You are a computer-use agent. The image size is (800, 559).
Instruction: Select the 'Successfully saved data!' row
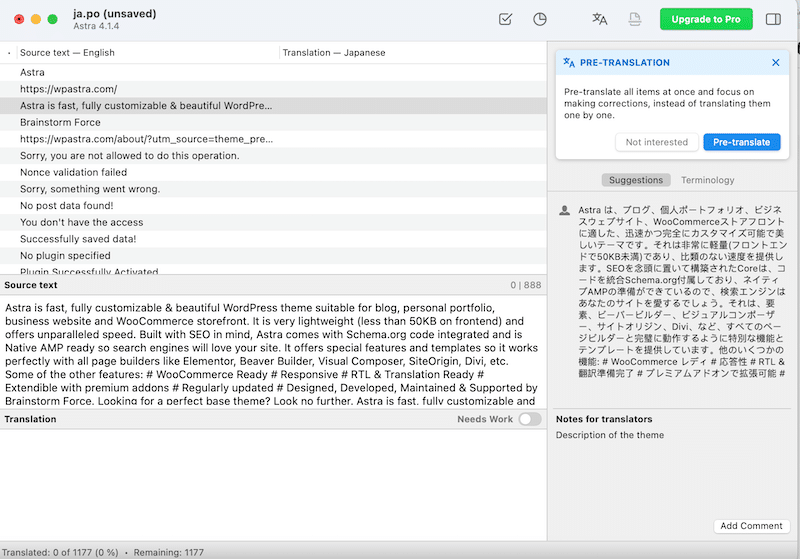(273, 239)
